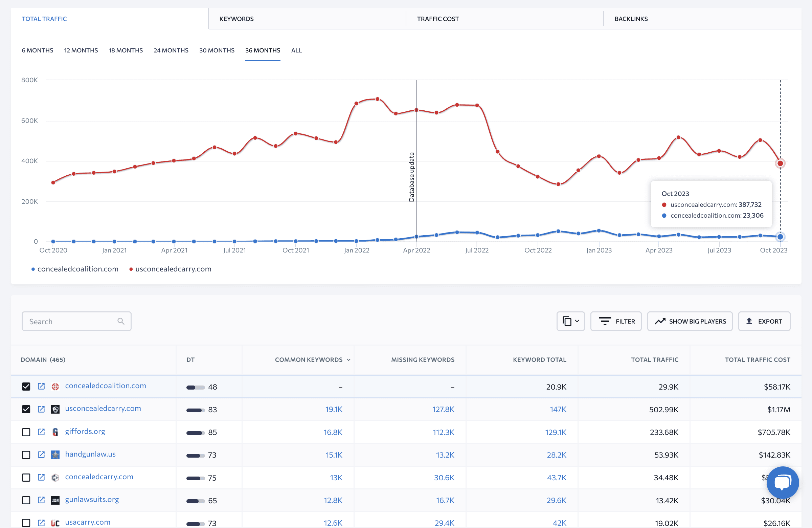Screen dimensions: 812x528
Task: Check the usacarry.com checkbox
Action: click(26, 523)
